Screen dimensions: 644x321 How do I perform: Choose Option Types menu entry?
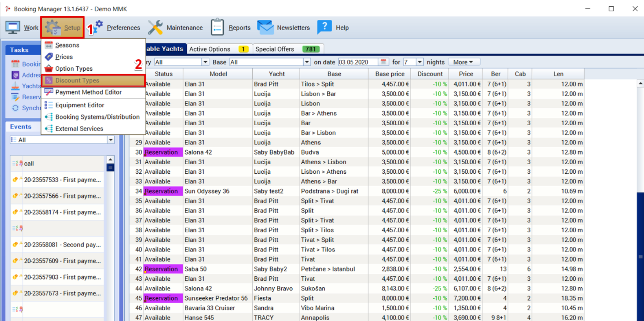pyautogui.click(x=74, y=69)
